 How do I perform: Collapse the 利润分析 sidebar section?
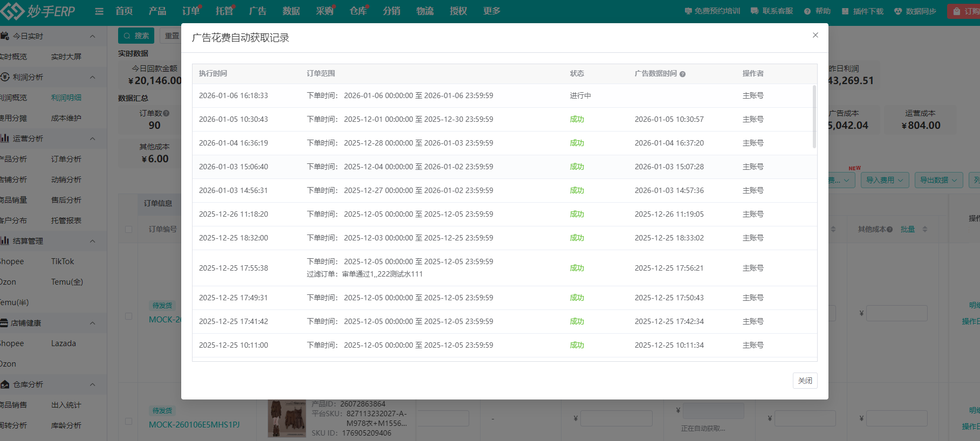(x=92, y=77)
